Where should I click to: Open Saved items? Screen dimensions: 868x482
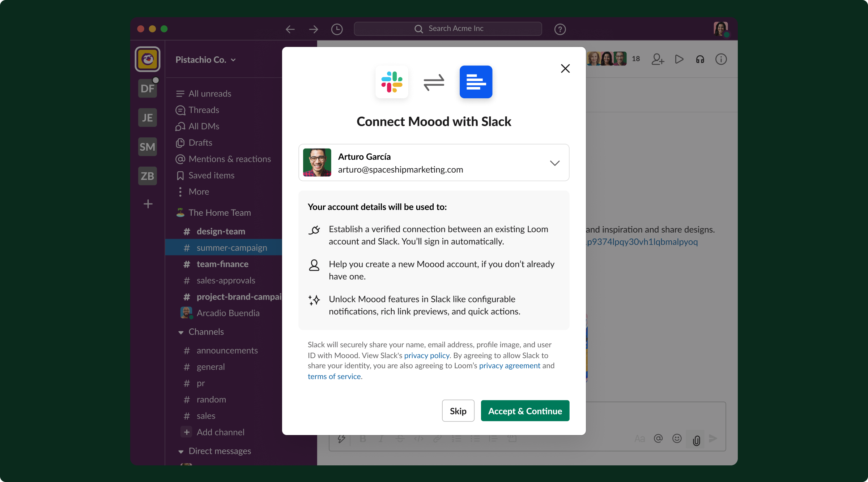[x=205, y=176]
